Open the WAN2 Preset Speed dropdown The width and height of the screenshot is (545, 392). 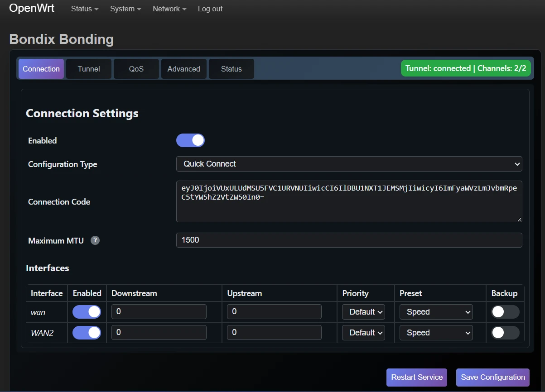tap(436, 333)
